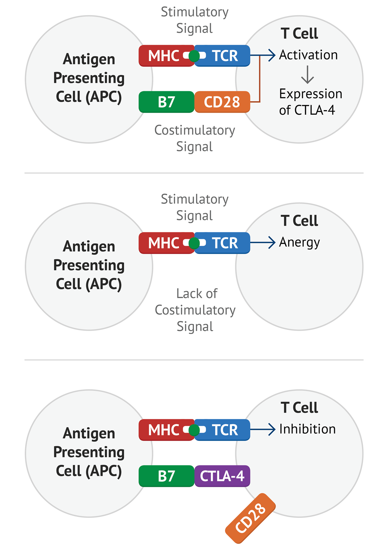Click the tilted CD28 block at bottom

point(251,518)
